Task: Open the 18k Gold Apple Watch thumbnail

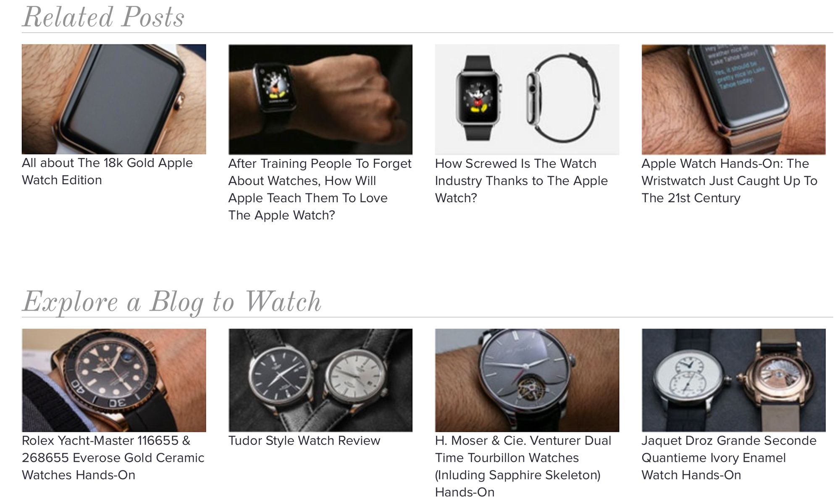Action: click(x=114, y=99)
